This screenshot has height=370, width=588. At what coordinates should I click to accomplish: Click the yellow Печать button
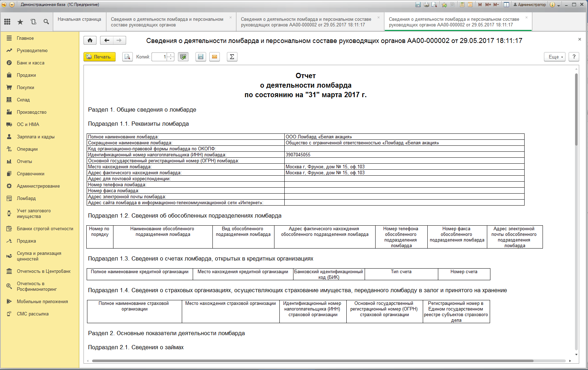point(99,57)
